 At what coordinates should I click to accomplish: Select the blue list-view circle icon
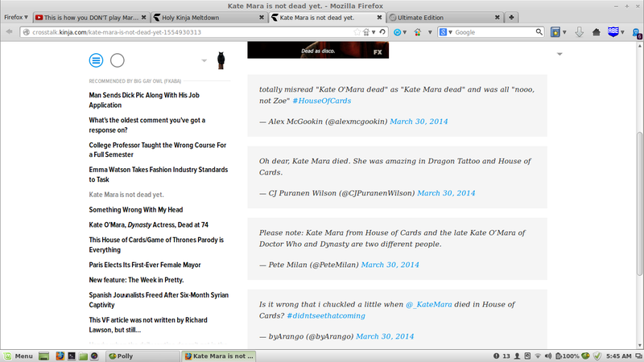coord(96,60)
